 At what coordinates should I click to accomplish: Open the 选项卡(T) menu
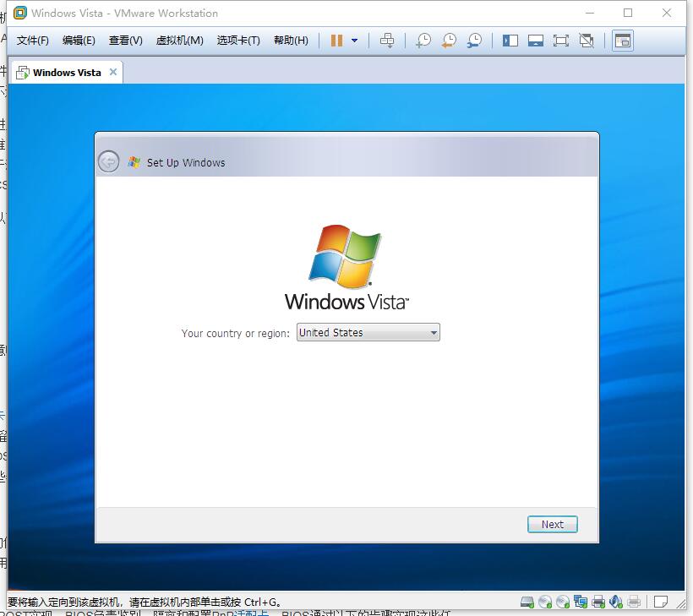click(x=238, y=41)
